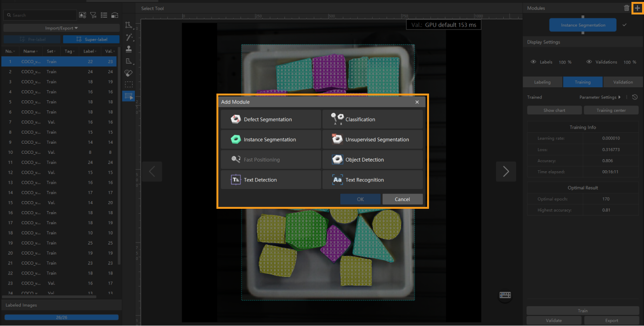Click in the image Search field

pos(41,15)
